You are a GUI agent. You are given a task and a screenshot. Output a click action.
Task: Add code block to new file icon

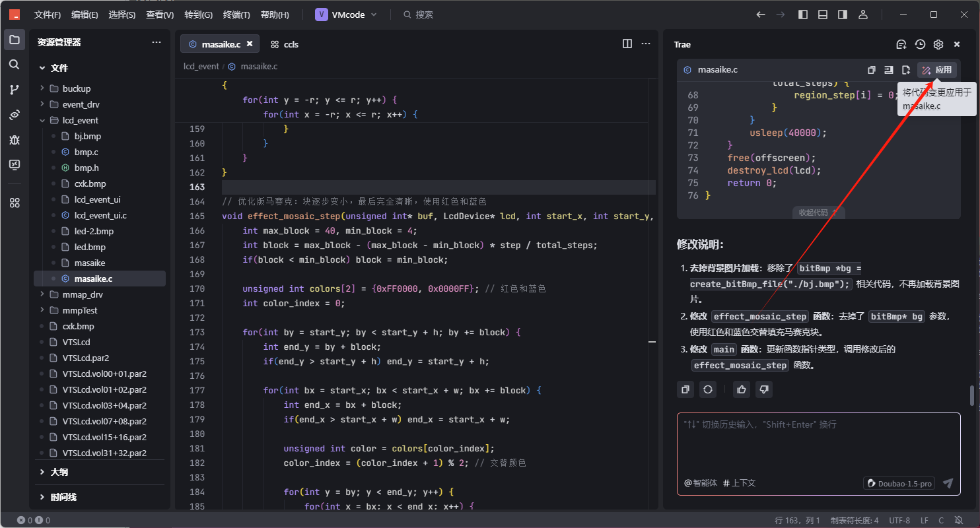(x=906, y=70)
